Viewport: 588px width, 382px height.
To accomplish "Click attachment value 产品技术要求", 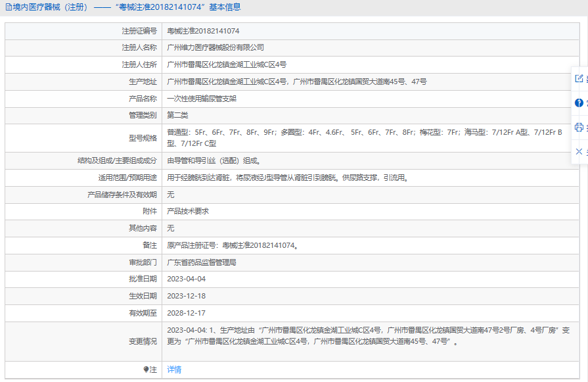I will tap(188, 211).
